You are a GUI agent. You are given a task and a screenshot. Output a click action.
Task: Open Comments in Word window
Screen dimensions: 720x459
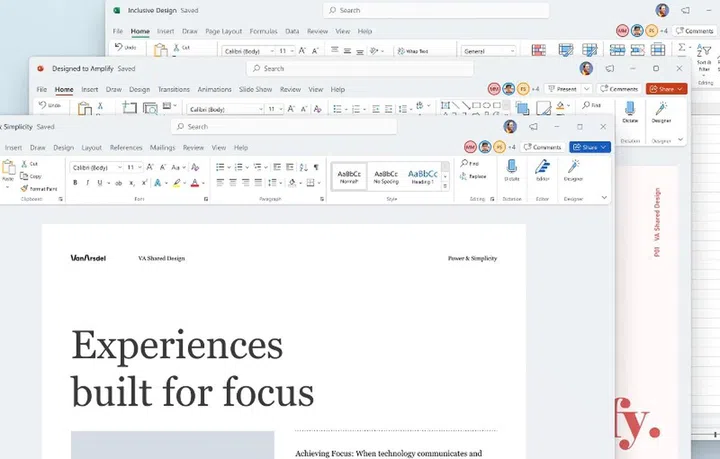[x=542, y=147]
